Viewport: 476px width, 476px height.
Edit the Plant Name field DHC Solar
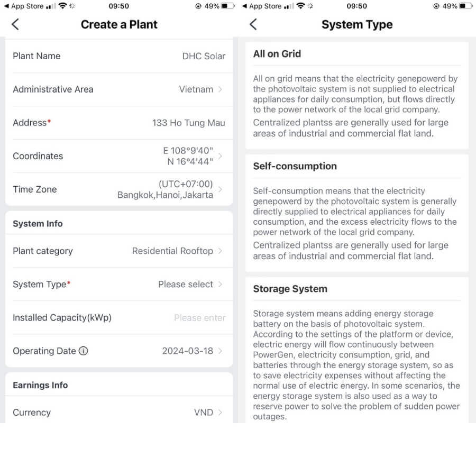pyautogui.click(x=119, y=56)
